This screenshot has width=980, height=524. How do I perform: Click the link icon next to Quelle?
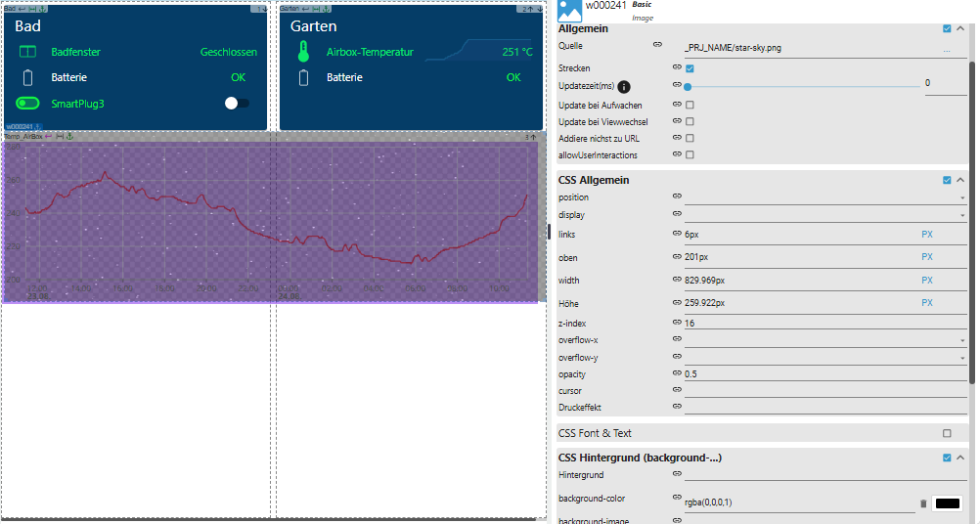click(x=658, y=46)
